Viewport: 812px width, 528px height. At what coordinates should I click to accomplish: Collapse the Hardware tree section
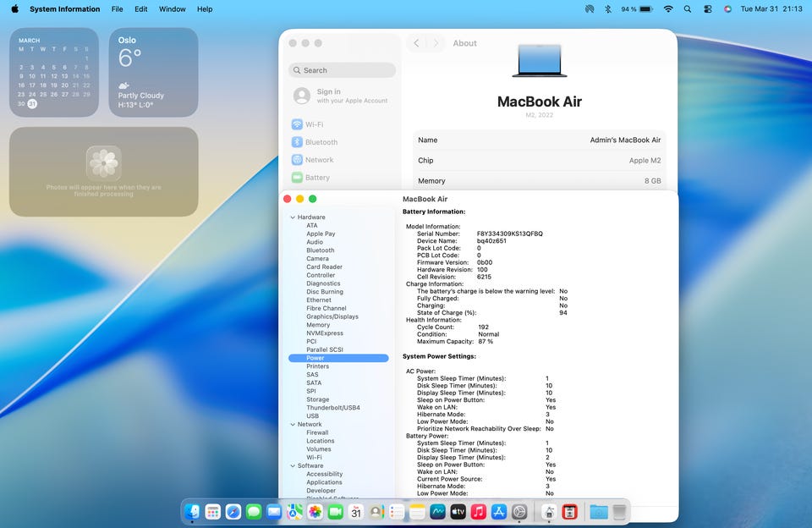(293, 217)
